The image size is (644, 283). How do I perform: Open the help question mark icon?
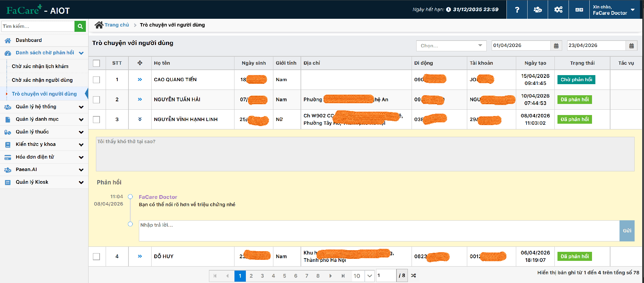(x=517, y=9)
